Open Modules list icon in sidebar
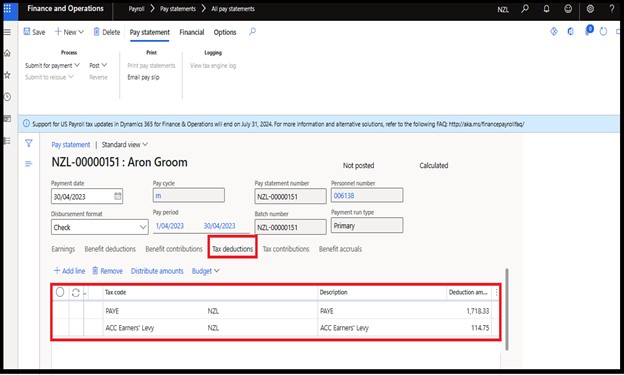The image size is (624, 375). click(7, 141)
